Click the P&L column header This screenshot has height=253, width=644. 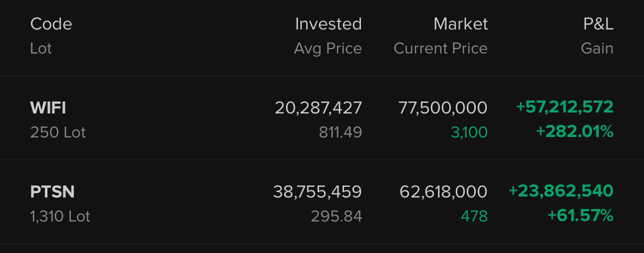tap(598, 24)
